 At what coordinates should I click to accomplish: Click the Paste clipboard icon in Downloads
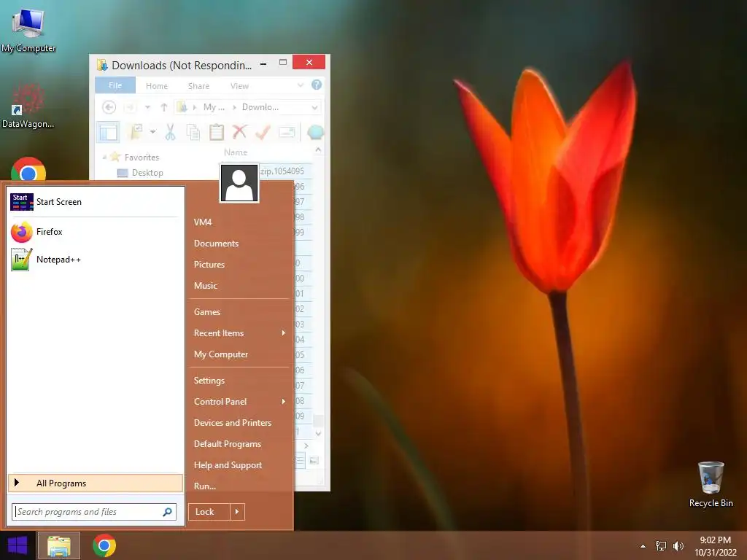click(x=216, y=132)
